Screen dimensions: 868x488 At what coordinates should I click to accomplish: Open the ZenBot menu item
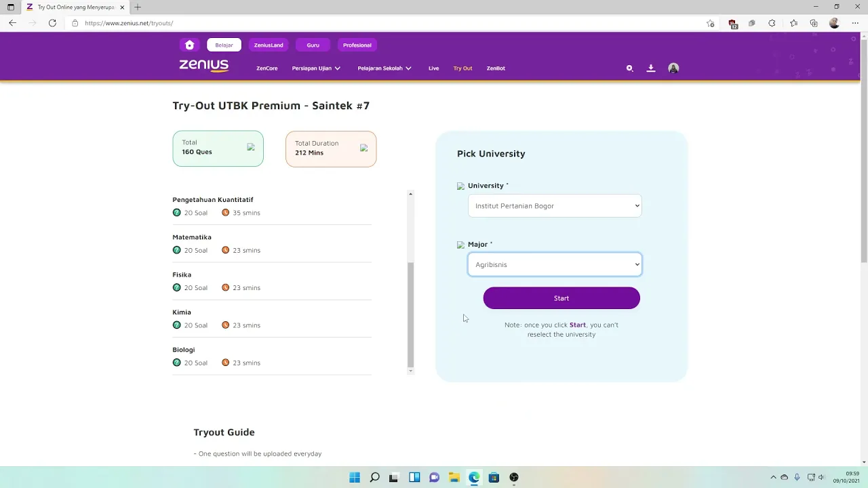(x=496, y=68)
